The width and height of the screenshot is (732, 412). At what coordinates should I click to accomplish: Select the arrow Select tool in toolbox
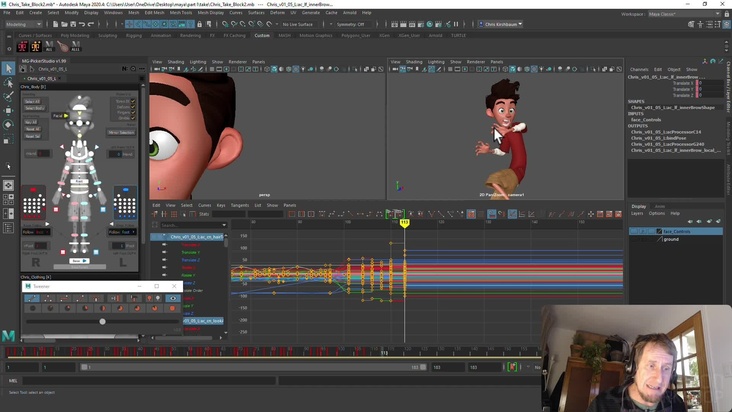[8, 68]
